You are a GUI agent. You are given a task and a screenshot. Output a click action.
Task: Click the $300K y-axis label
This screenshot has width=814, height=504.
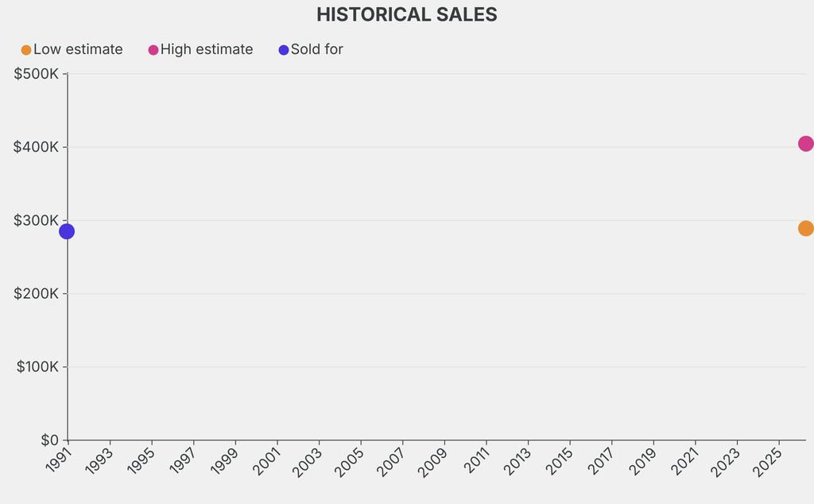coord(37,220)
